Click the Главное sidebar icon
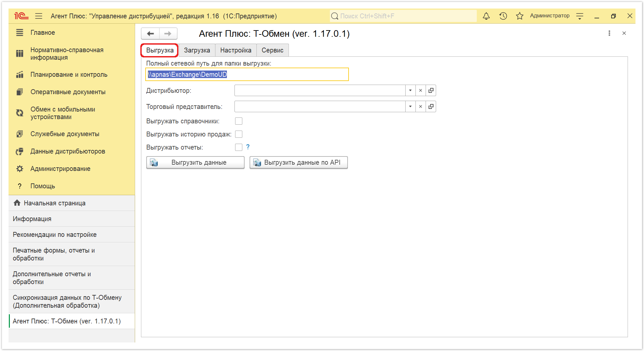This screenshot has height=351, width=644. pos(20,32)
